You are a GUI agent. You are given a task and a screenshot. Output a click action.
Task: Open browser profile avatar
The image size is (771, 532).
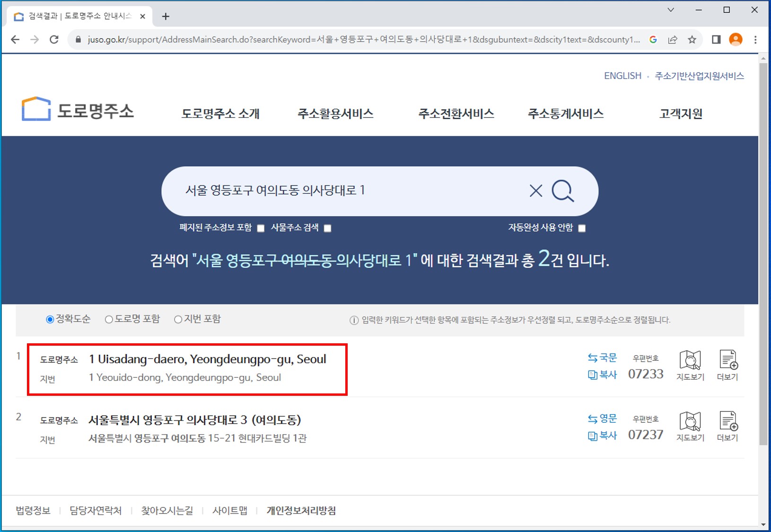click(736, 40)
